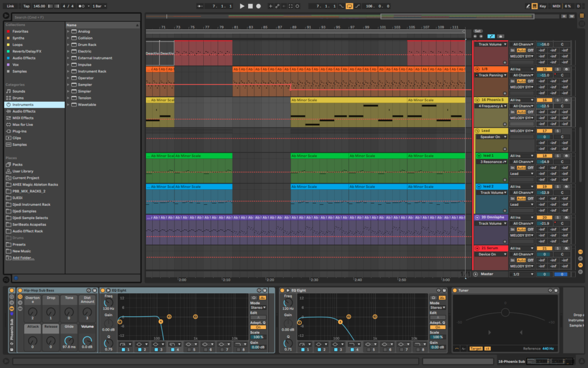Click the Tap tempo button
Screen dimensions: 588x368
click(x=26, y=6)
